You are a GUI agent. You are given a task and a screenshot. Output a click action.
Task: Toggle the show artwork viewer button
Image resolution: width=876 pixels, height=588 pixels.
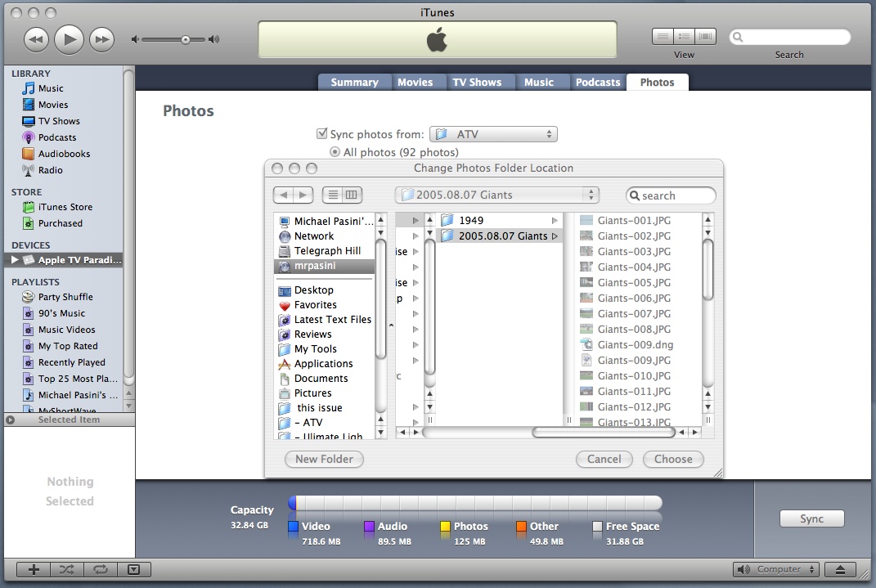click(x=134, y=570)
